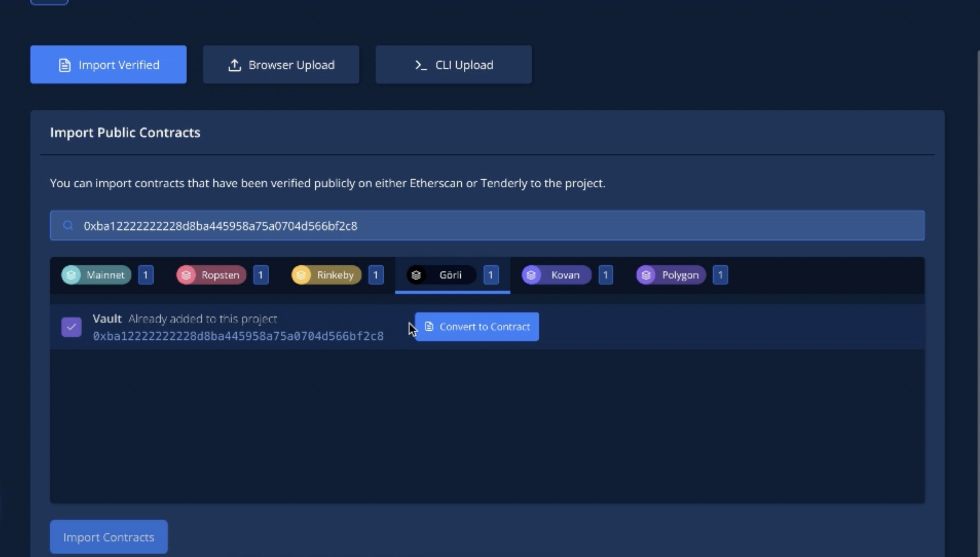Click the Vault contract name

tap(107, 319)
